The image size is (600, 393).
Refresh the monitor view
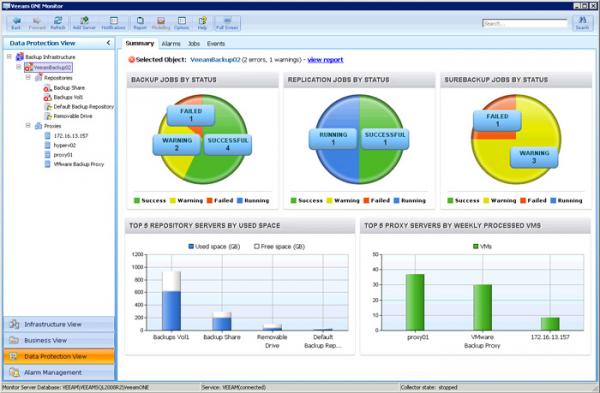click(58, 23)
